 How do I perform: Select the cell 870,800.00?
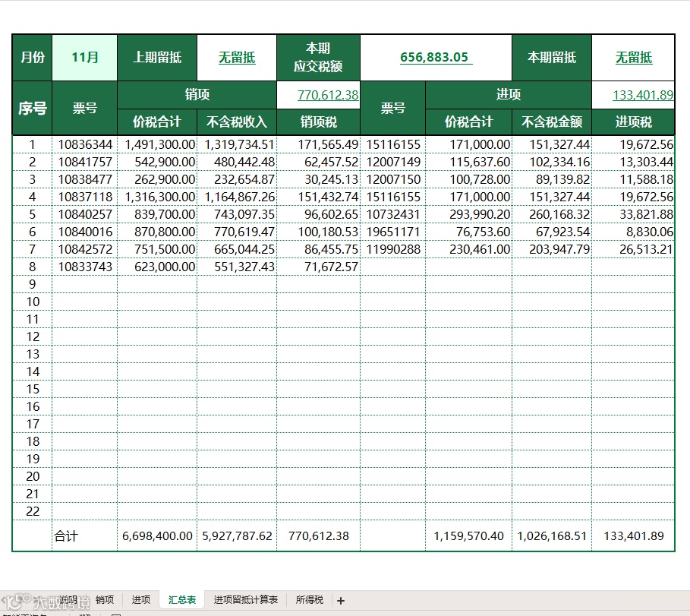click(x=157, y=232)
